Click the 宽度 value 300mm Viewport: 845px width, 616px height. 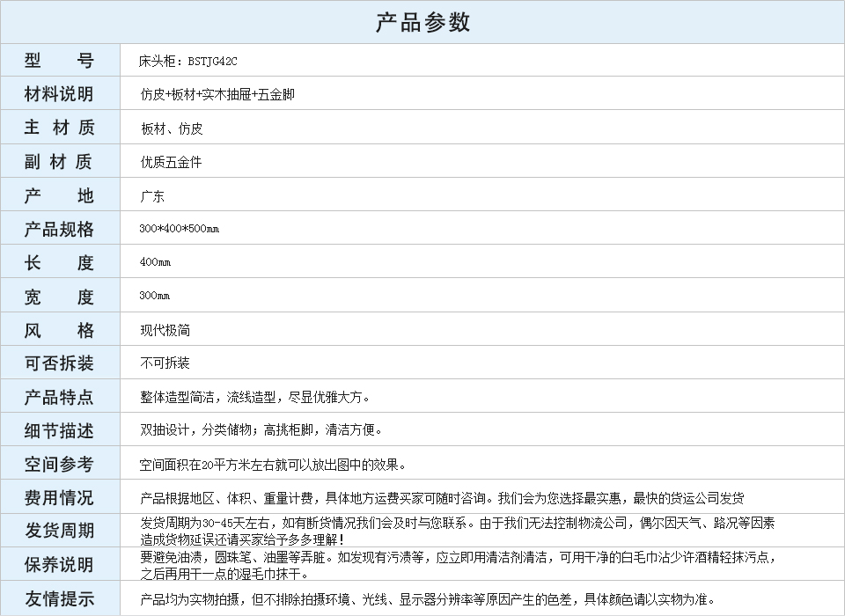coord(155,296)
